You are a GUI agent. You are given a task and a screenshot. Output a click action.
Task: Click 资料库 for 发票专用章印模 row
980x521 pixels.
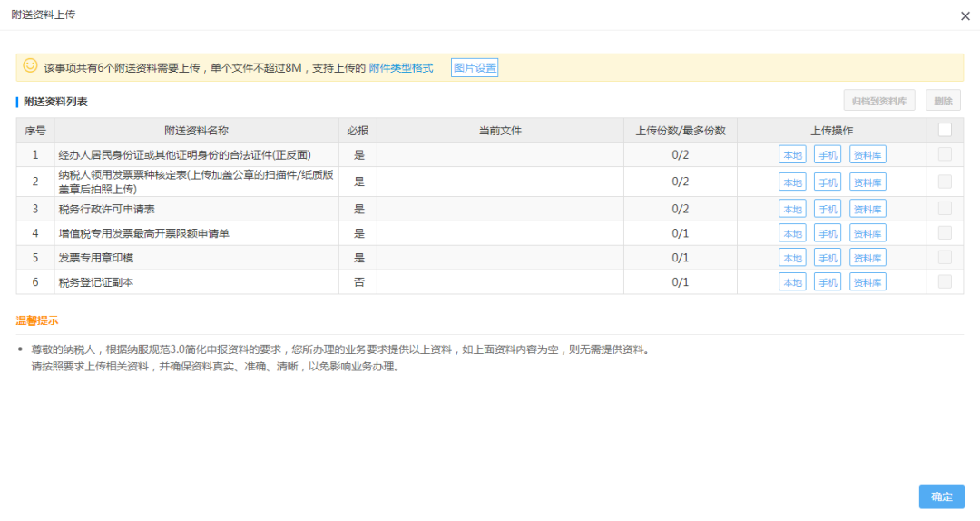(867, 258)
